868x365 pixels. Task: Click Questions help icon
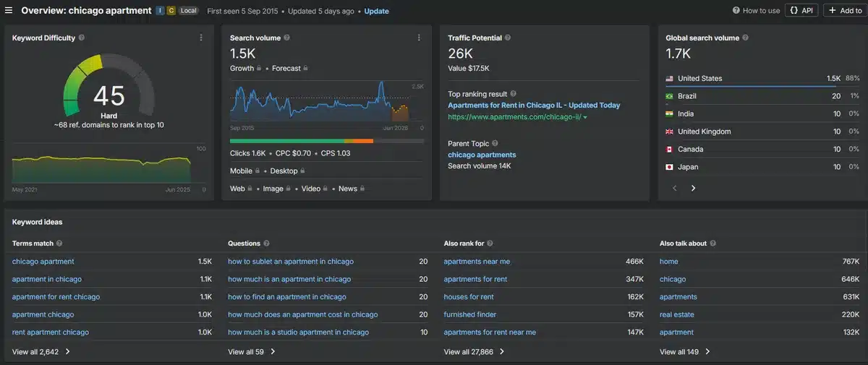[267, 244]
